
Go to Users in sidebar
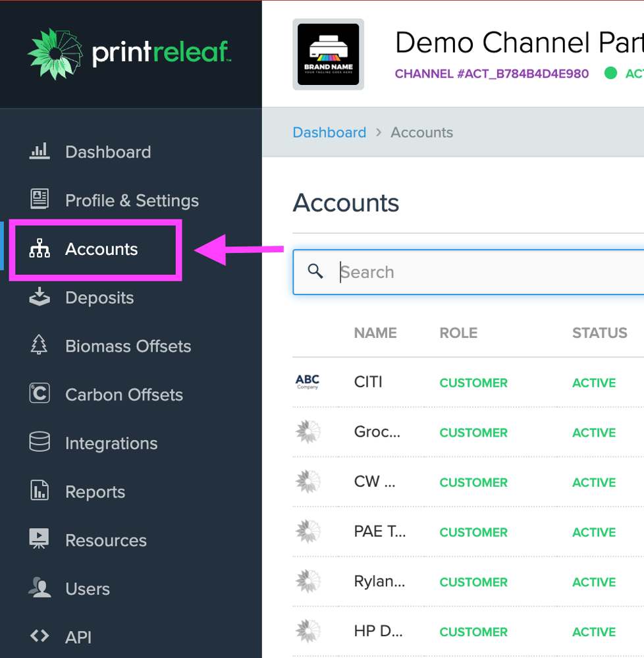point(88,589)
